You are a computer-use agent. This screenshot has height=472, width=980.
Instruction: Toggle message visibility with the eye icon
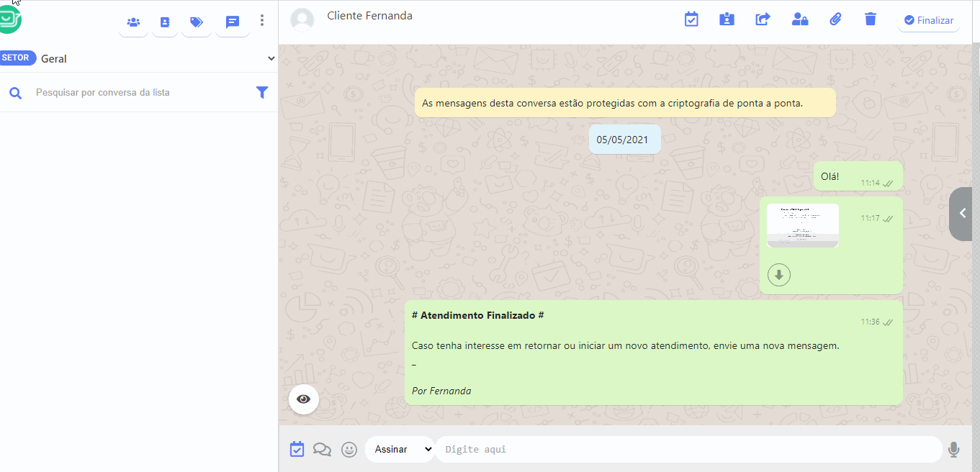point(303,399)
